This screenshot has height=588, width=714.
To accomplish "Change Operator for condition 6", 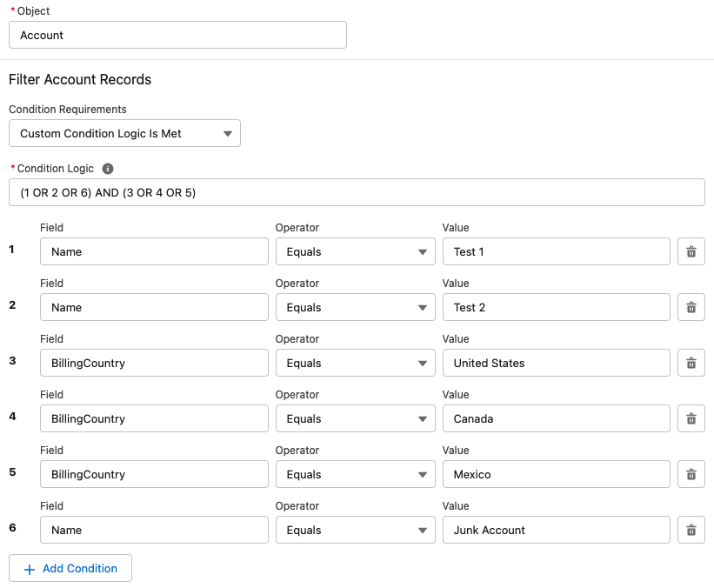I will pos(355,530).
